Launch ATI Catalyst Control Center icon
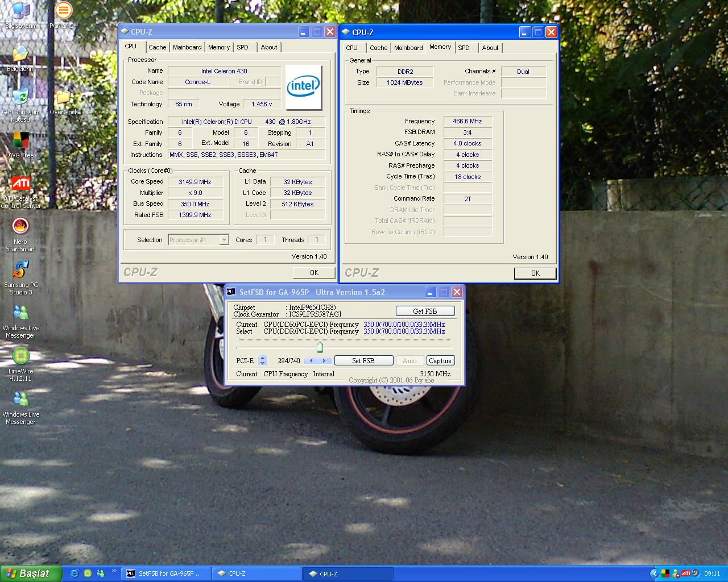Screen dimensions: 728x582 coord(20,192)
